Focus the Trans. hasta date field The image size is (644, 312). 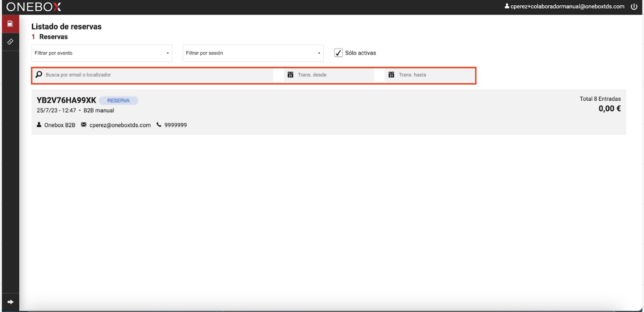[x=430, y=75]
